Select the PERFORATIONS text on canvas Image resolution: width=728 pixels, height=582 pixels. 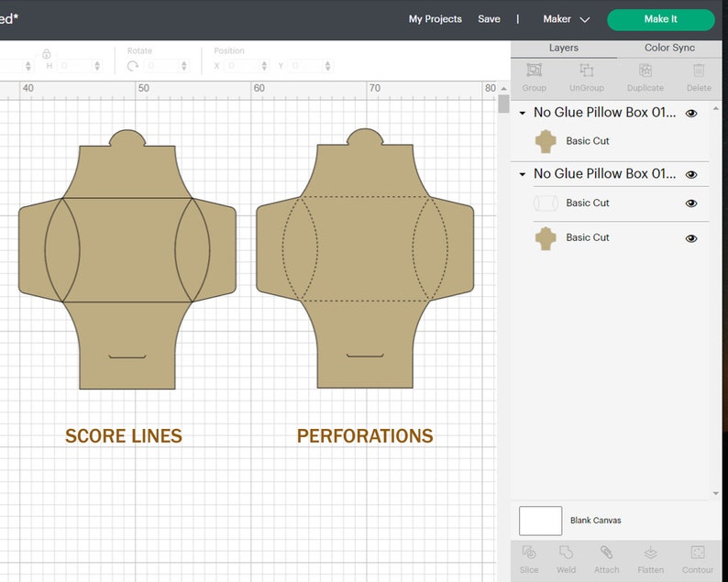click(x=365, y=435)
